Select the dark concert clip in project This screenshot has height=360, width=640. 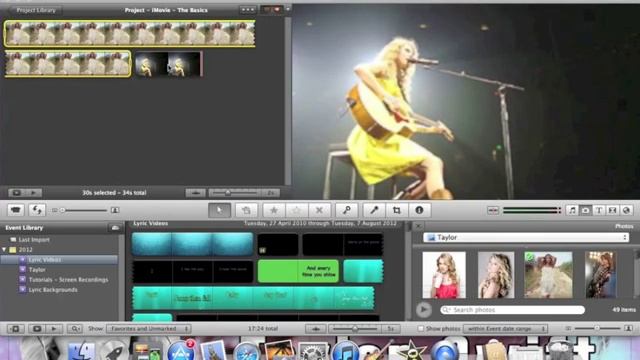[x=168, y=64]
